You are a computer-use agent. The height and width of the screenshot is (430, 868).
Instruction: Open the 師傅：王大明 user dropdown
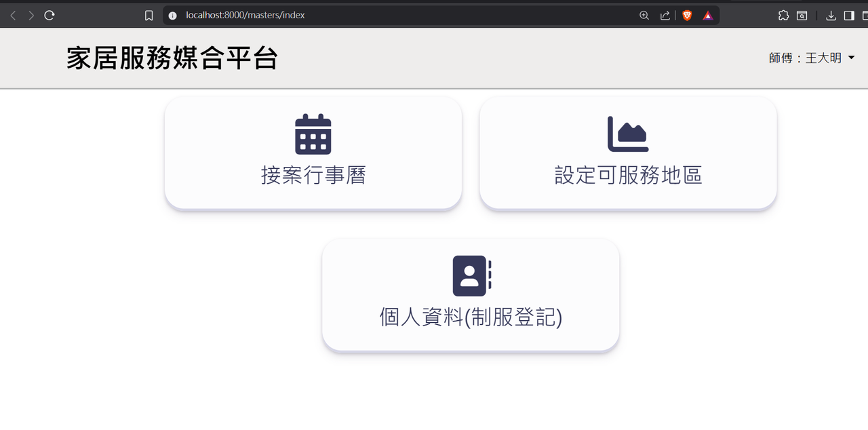(x=812, y=58)
